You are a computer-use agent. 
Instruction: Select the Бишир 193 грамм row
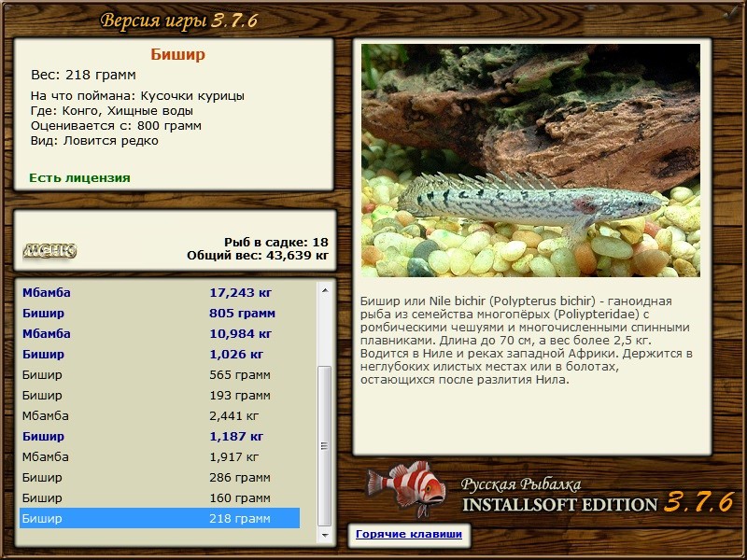pyautogui.click(x=160, y=395)
